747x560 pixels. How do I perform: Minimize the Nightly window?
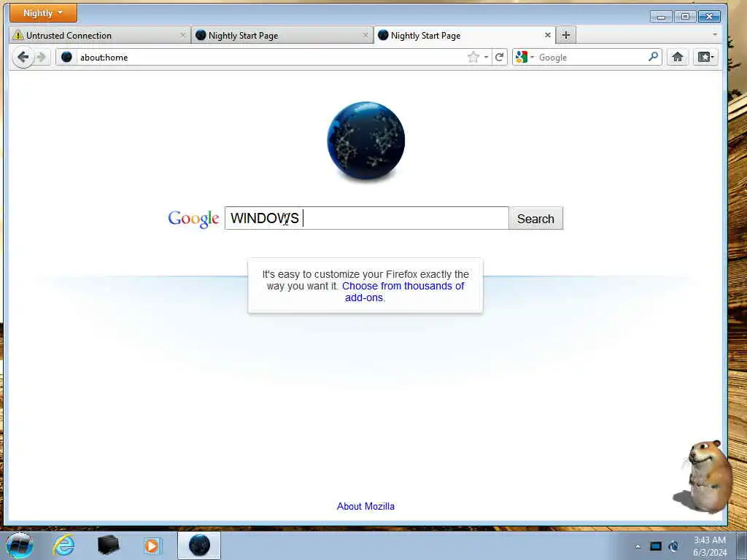(x=661, y=17)
